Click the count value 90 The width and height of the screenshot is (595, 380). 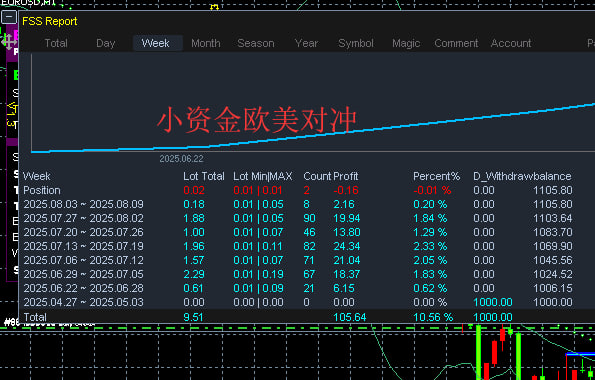pos(309,218)
